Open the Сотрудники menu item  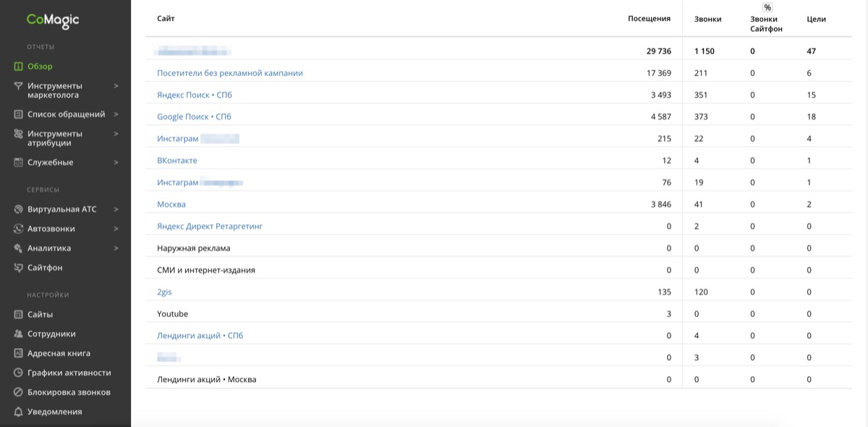pyautogui.click(x=51, y=334)
